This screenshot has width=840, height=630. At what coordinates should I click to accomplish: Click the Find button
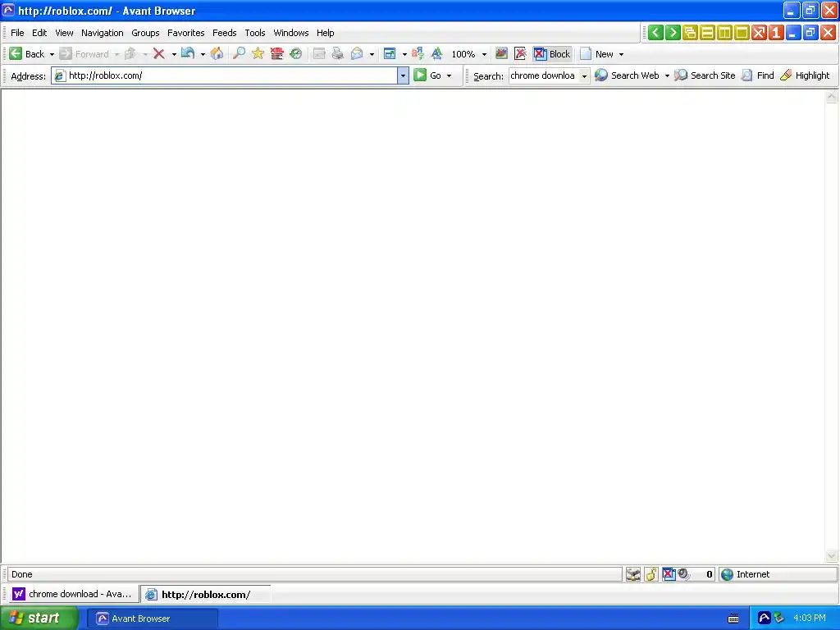coord(758,75)
